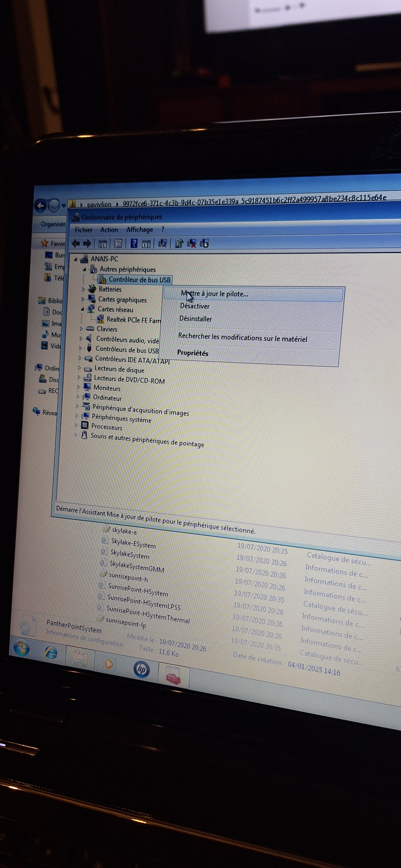Choose Désactiver in the context menu
Viewport: 401px width, 868px height.
tap(195, 306)
